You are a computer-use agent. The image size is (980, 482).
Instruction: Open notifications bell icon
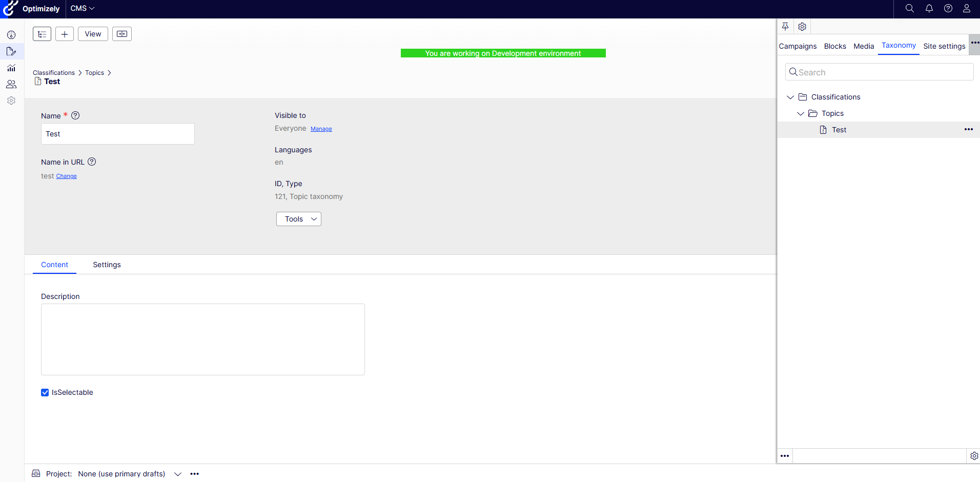(x=929, y=8)
